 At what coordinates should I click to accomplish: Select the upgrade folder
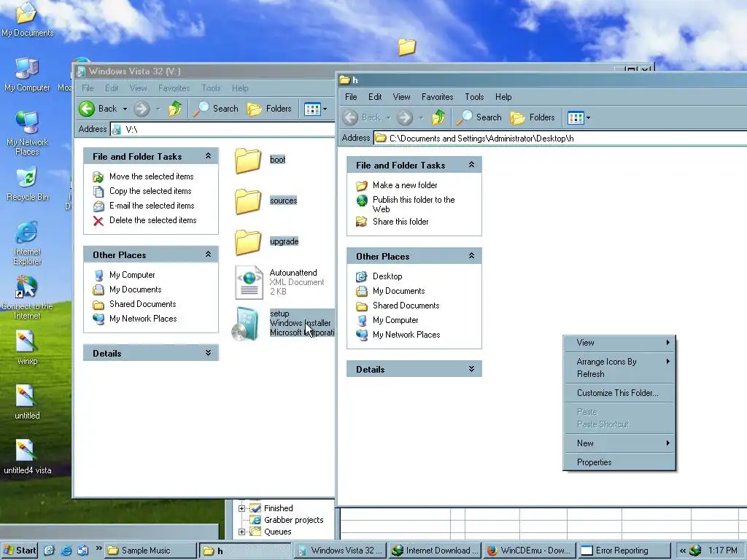[x=248, y=242]
